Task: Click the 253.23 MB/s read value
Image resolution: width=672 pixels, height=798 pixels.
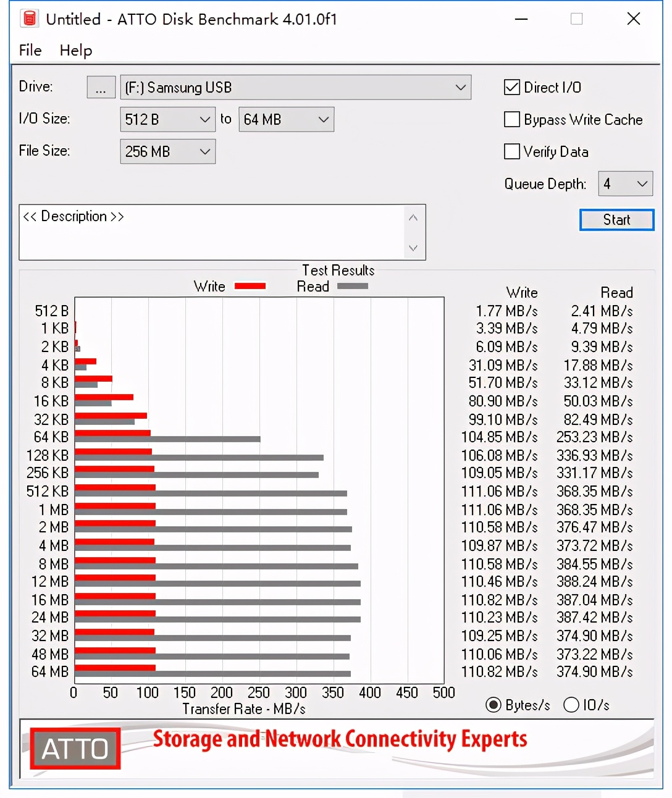Action: 595,437
